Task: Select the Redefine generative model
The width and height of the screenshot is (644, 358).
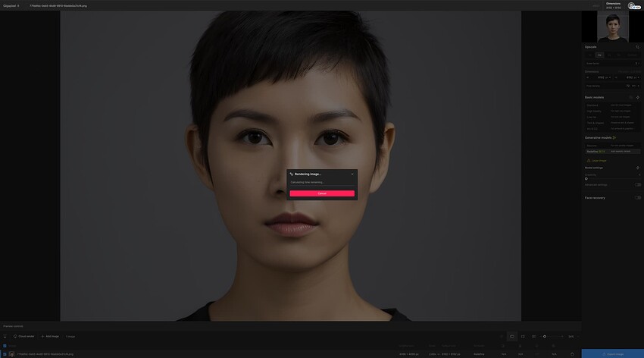Action: point(612,151)
